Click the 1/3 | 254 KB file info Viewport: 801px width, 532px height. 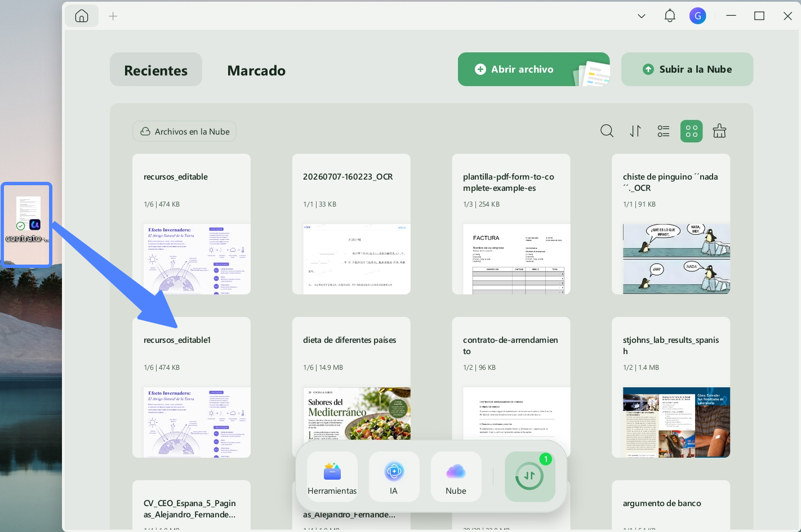click(481, 204)
